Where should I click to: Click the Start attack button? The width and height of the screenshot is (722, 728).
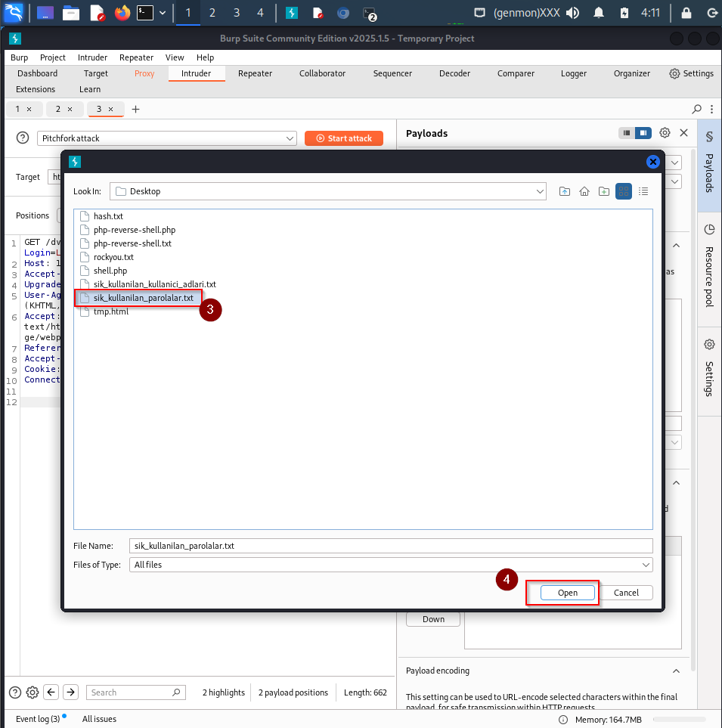point(343,138)
